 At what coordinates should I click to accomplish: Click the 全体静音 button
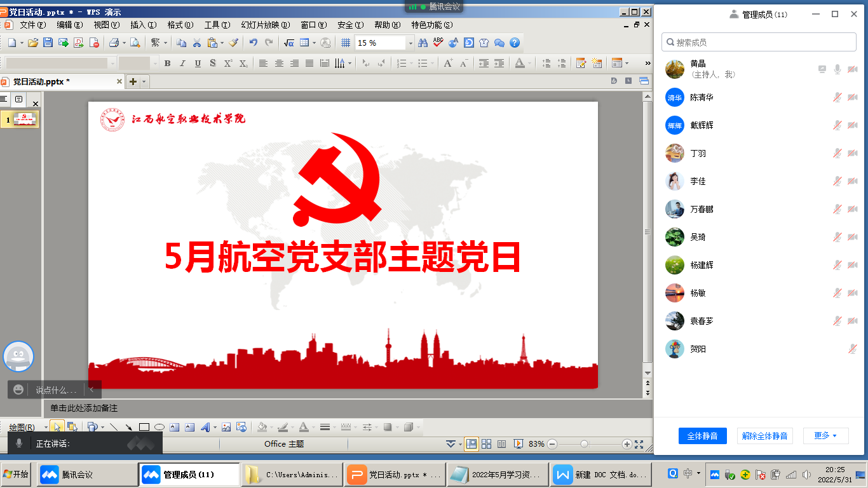(702, 436)
